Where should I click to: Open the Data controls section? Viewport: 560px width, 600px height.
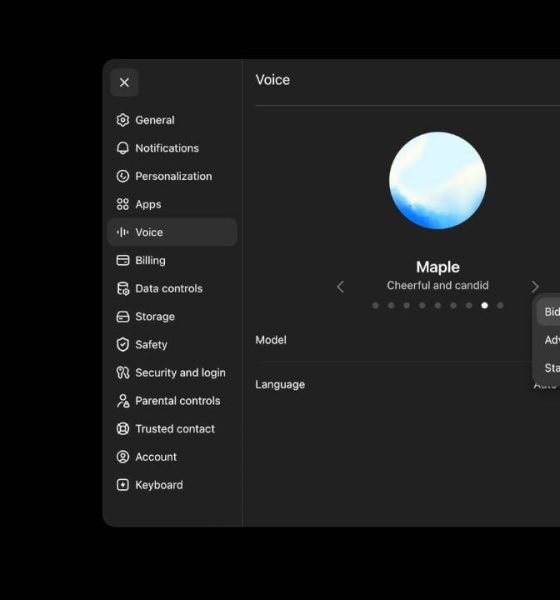click(172, 289)
